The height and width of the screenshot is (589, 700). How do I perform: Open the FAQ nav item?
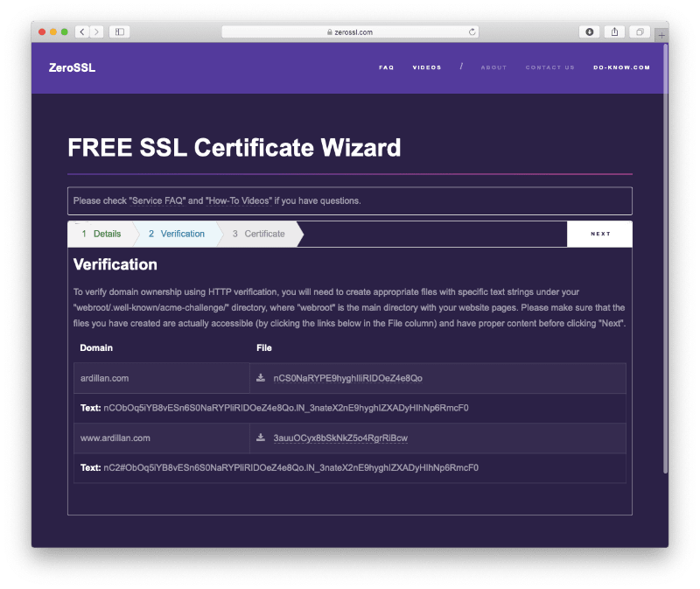click(x=386, y=67)
